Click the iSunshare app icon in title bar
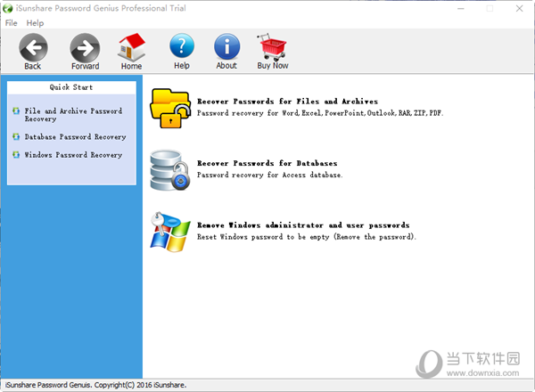The width and height of the screenshot is (535, 392). point(7,8)
